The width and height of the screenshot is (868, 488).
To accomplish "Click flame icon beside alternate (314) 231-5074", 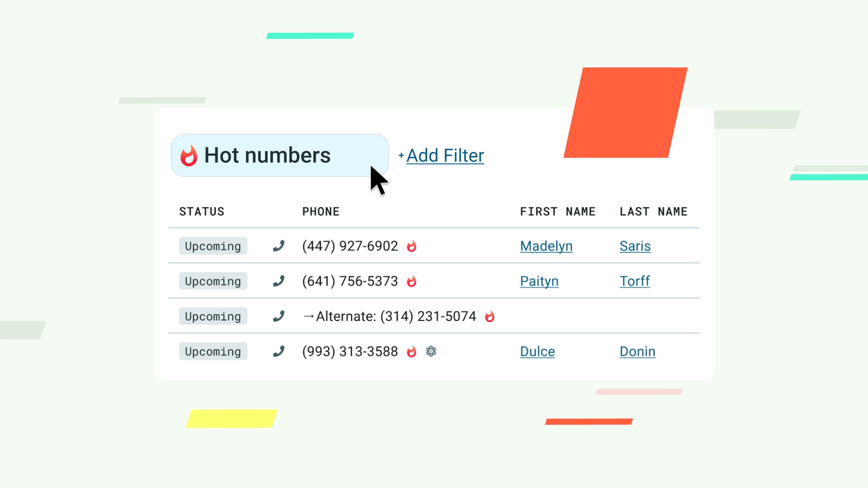I will tap(490, 316).
